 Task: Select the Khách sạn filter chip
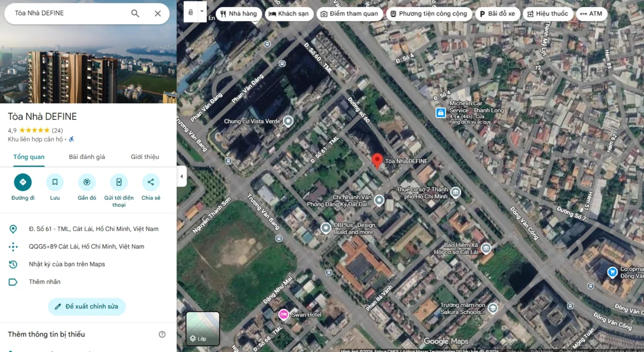pyautogui.click(x=289, y=14)
